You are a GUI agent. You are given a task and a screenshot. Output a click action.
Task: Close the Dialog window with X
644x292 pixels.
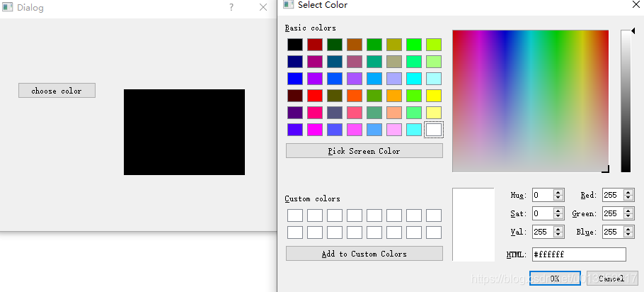[x=263, y=7]
